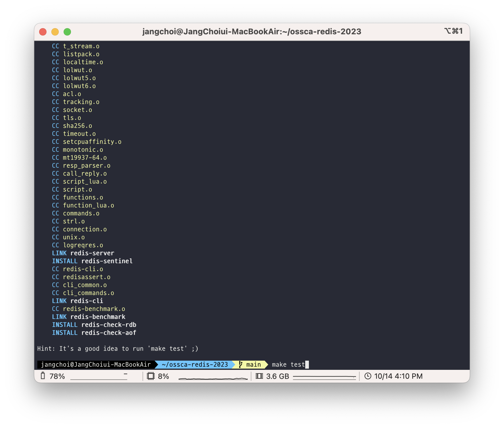This screenshot has width=504, height=428.
Task: Click the prompt segment jangchoi@JangChoiui-MacBookAir
Action: click(x=96, y=364)
